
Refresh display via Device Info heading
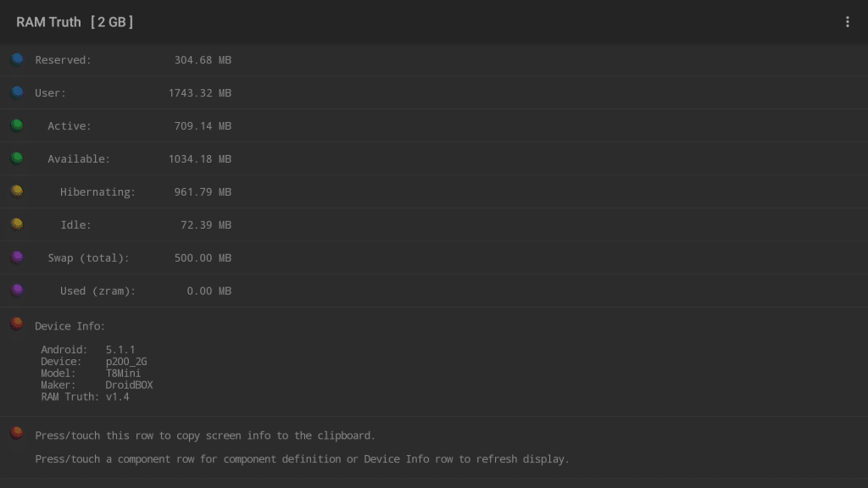[x=70, y=326]
